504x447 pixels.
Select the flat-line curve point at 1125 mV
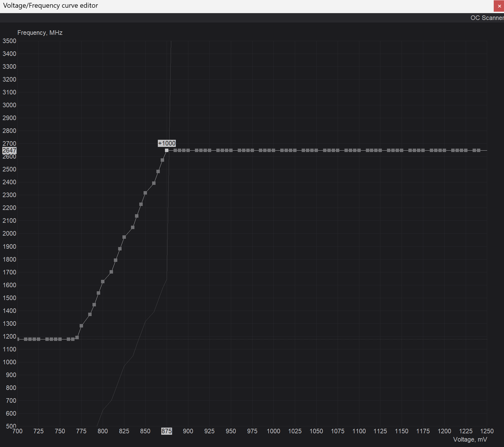click(380, 150)
